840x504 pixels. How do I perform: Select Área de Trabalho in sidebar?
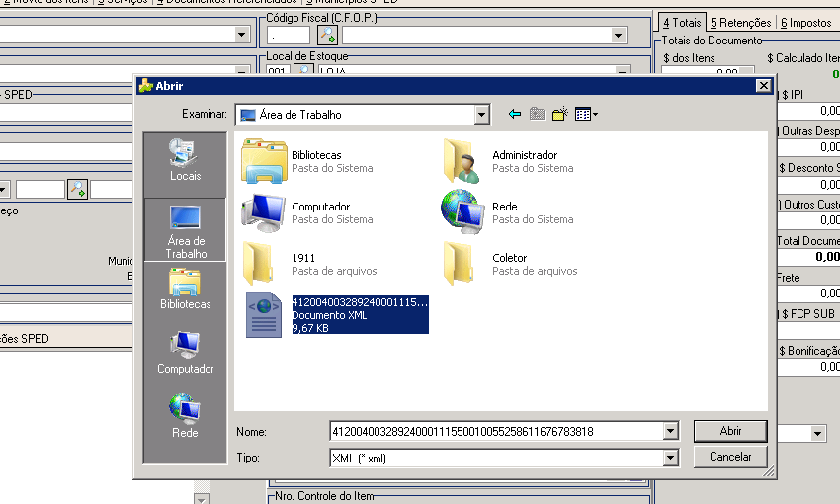coord(185,231)
